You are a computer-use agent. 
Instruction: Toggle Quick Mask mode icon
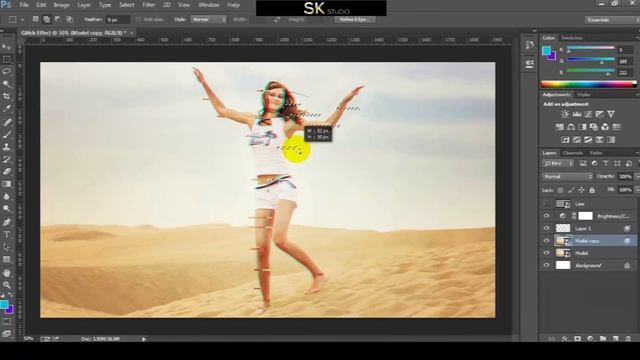[7, 322]
